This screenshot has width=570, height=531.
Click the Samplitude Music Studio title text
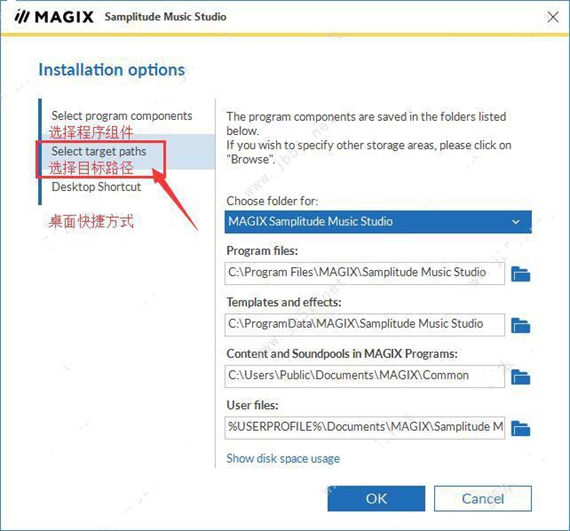click(165, 17)
